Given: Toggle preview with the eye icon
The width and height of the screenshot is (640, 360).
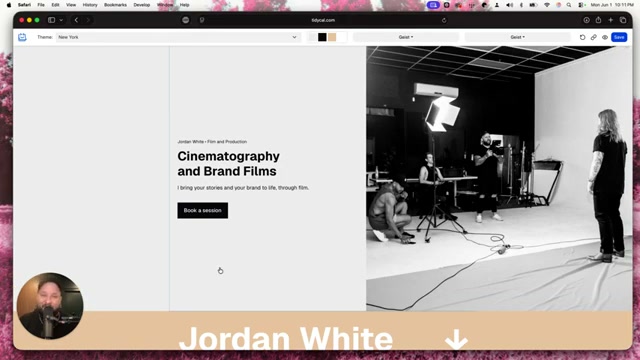Looking at the screenshot, I should click(x=605, y=37).
